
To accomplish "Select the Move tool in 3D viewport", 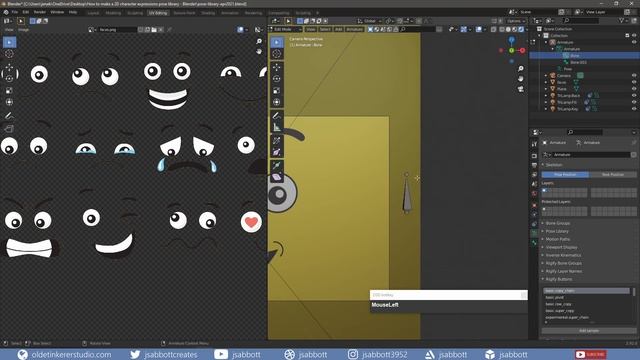I will [x=277, y=67].
